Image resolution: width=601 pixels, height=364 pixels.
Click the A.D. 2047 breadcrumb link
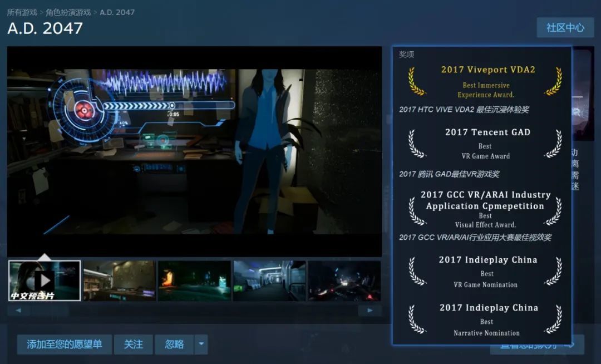117,12
